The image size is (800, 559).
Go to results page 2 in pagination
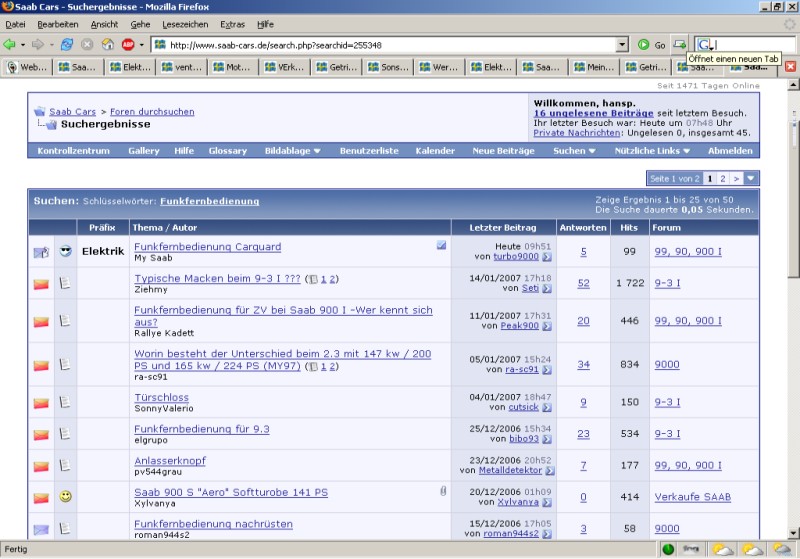coord(722,179)
